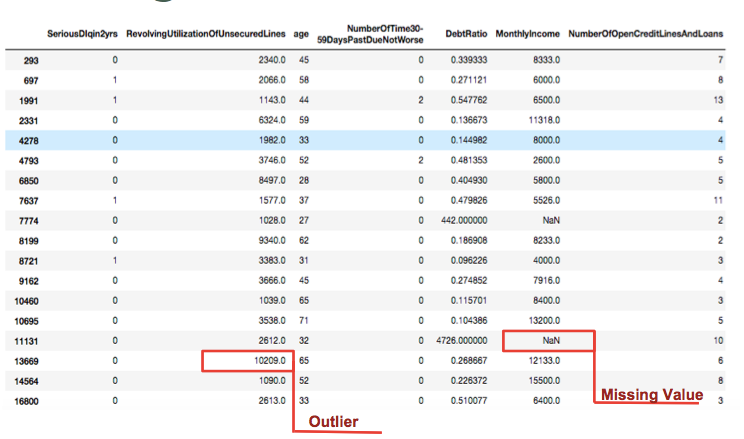Select row index 8721
This screenshot has height=439, width=744.
click(x=28, y=261)
